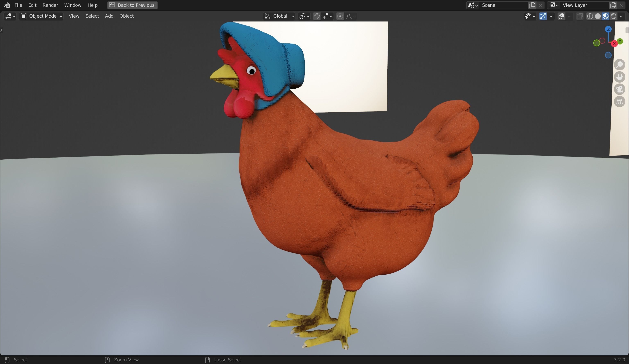Click the Back to Previous button
The width and height of the screenshot is (629, 364).
coord(132,5)
